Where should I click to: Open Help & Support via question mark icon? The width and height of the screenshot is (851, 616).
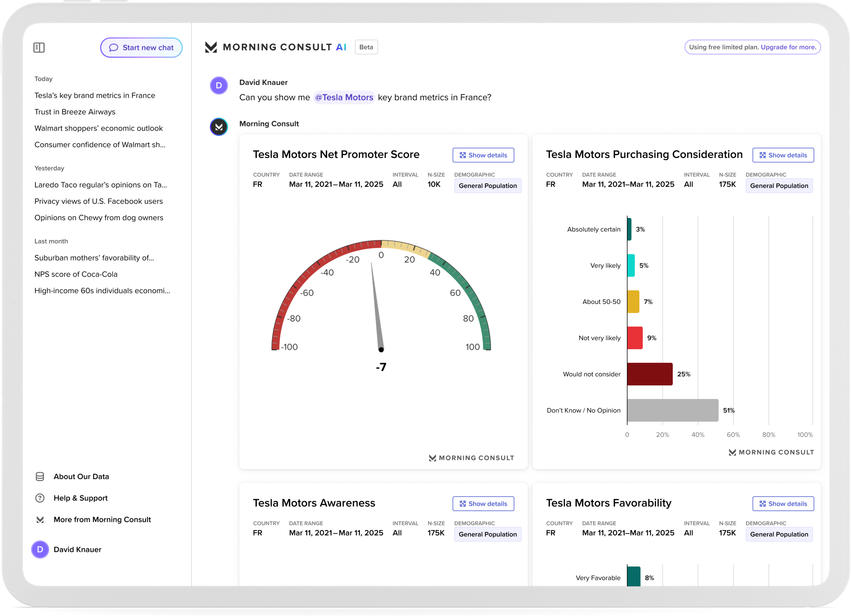[x=40, y=498]
